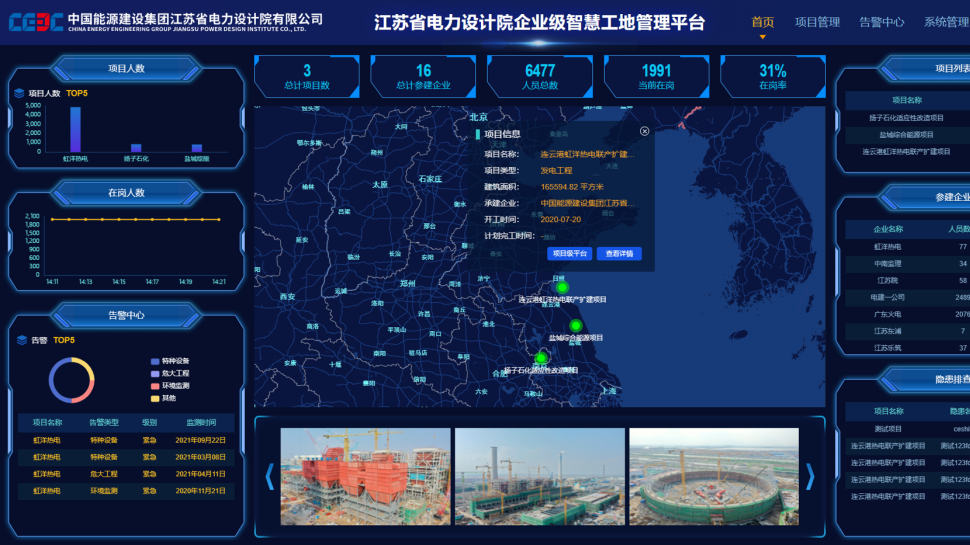
Task: Select 盐城综合能源项目 in project list
Action: [x=907, y=134]
